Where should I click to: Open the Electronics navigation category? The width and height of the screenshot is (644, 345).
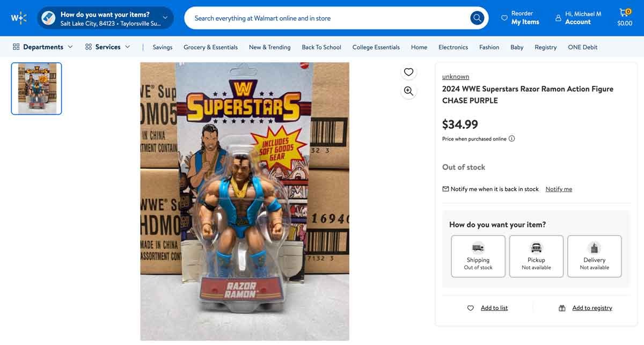click(453, 47)
